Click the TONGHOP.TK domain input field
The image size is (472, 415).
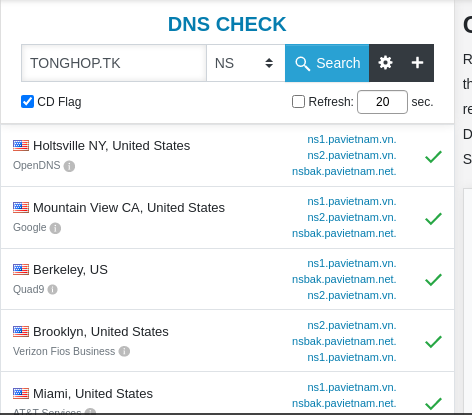pyautogui.click(x=114, y=63)
